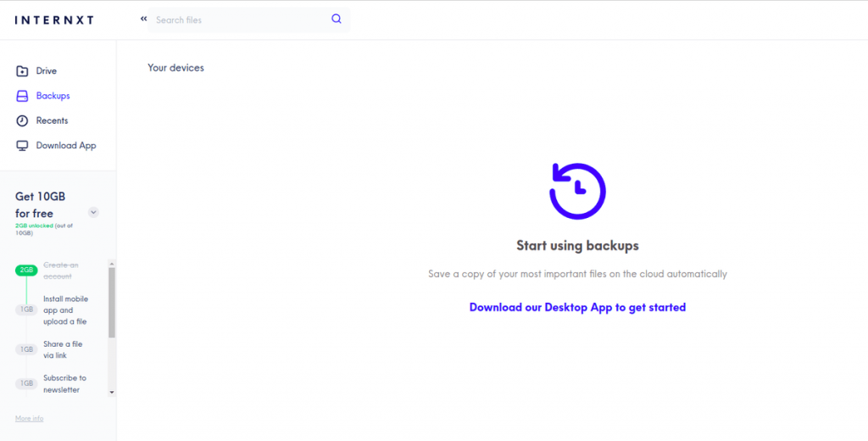Click the Recents clock icon

(x=22, y=120)
